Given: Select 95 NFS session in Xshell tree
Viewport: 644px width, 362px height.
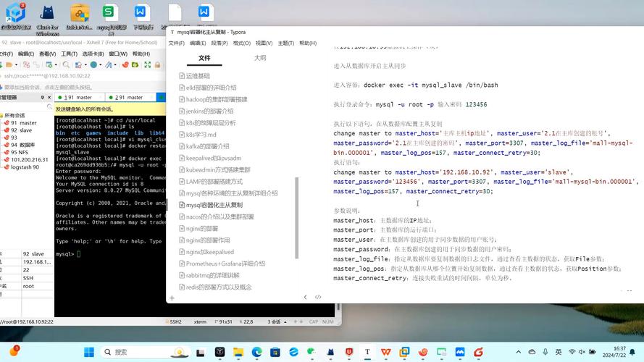Looking at the screenshot, I should 20,152.
